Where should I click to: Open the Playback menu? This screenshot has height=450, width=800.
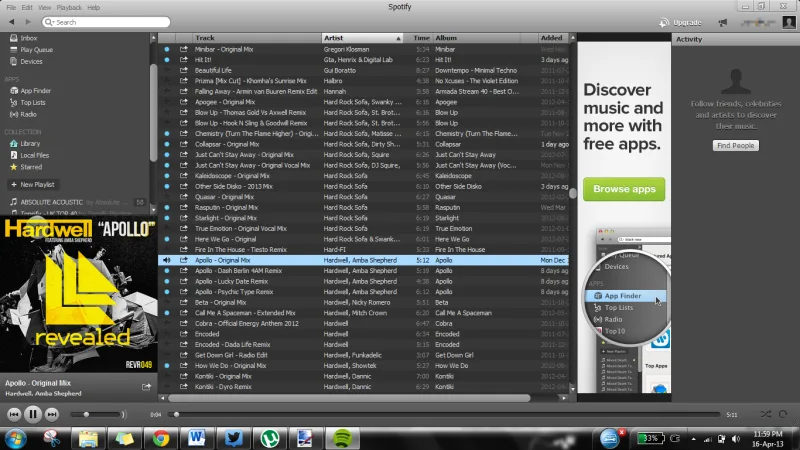point(68,7)
